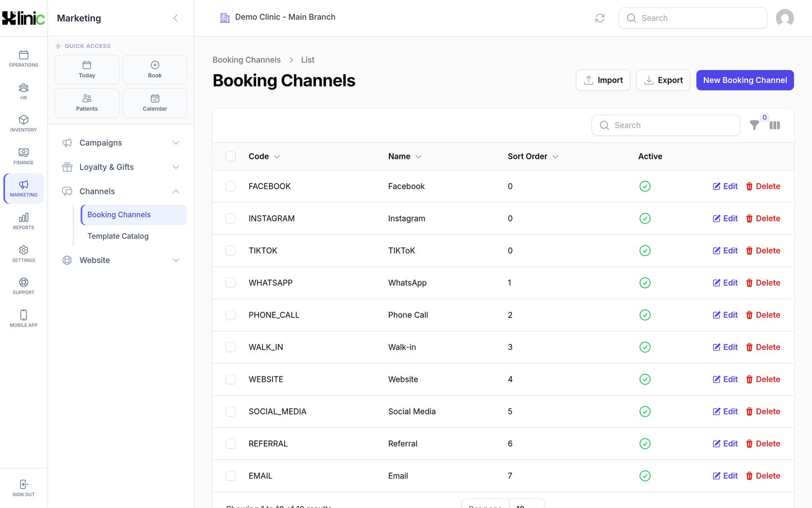Viewport: 812px width, 508px height.
Task: Open the Today quick access tile
Action: pos(87,70)
